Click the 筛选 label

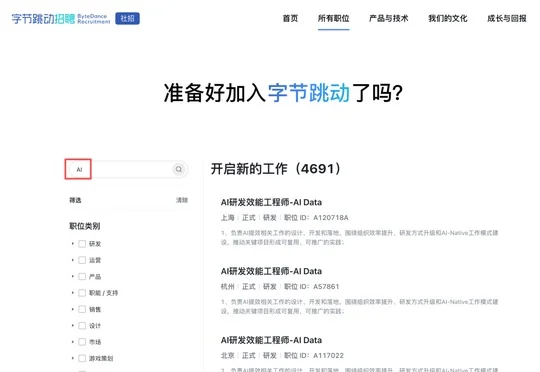[75, 200]
